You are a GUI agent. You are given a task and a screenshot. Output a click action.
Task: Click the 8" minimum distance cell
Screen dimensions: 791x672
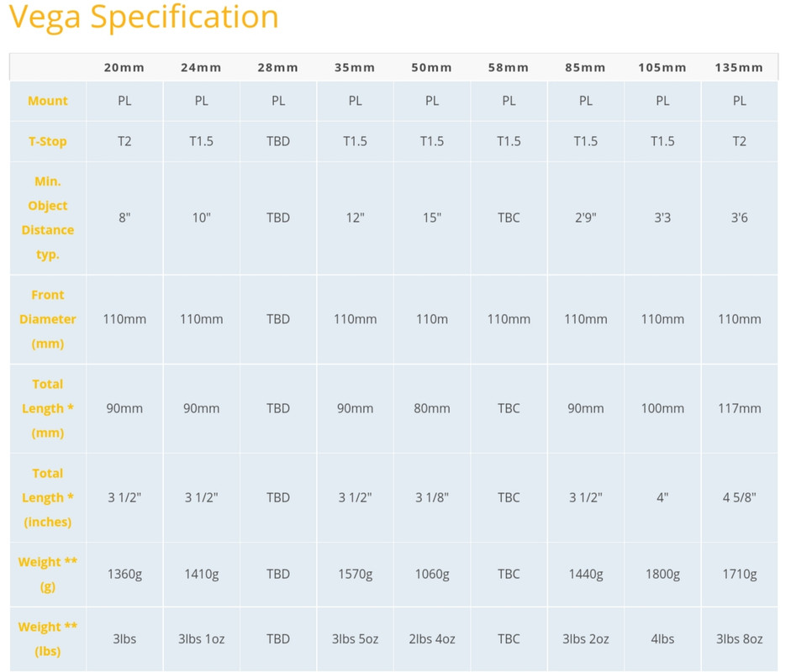tap(124, 218)
